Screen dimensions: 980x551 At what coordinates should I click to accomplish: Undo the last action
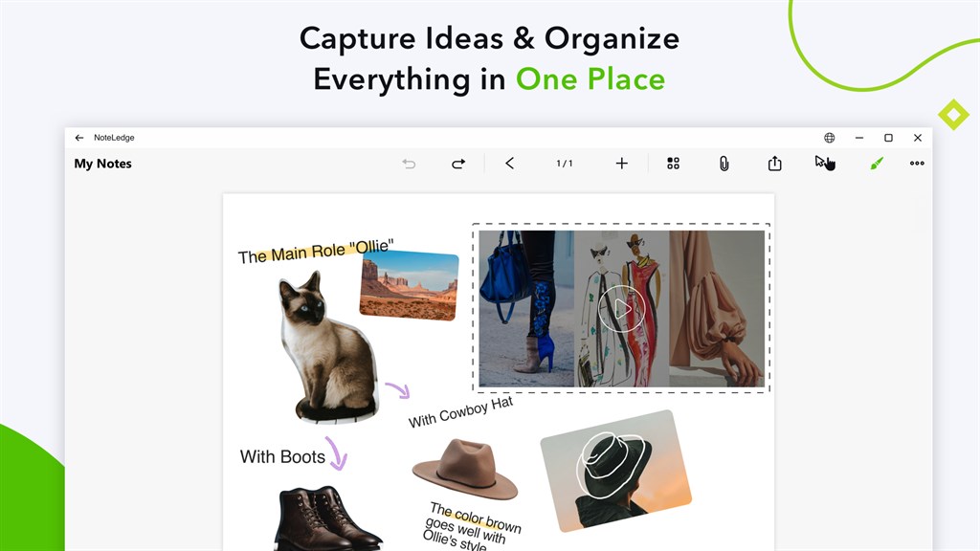[x=409, y=164]
